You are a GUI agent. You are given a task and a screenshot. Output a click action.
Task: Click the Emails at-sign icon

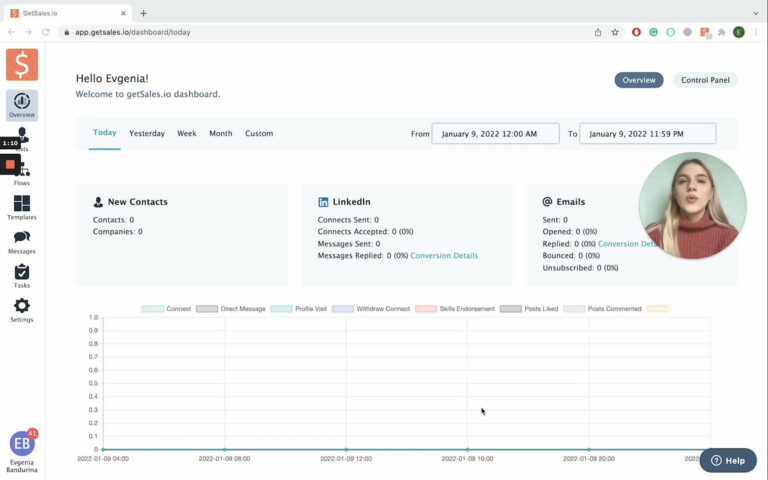547,201
